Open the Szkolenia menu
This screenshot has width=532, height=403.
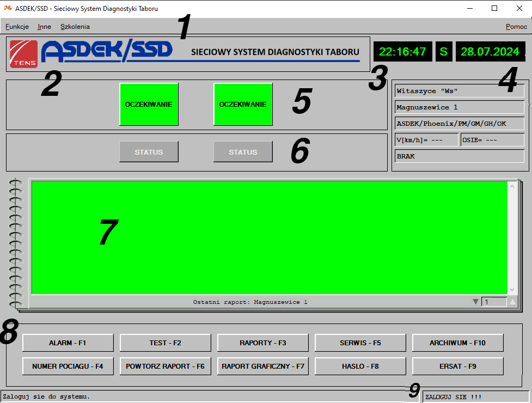[75, 26]
